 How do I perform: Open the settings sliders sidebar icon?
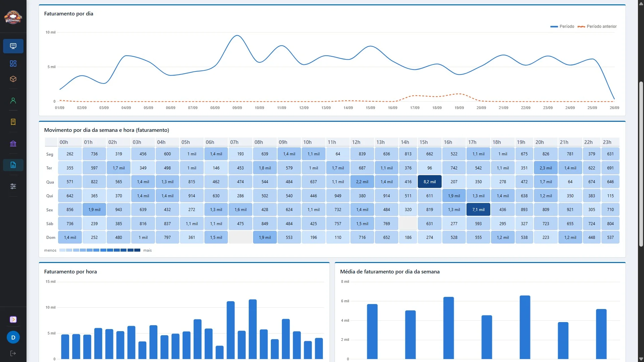[13, 186]
